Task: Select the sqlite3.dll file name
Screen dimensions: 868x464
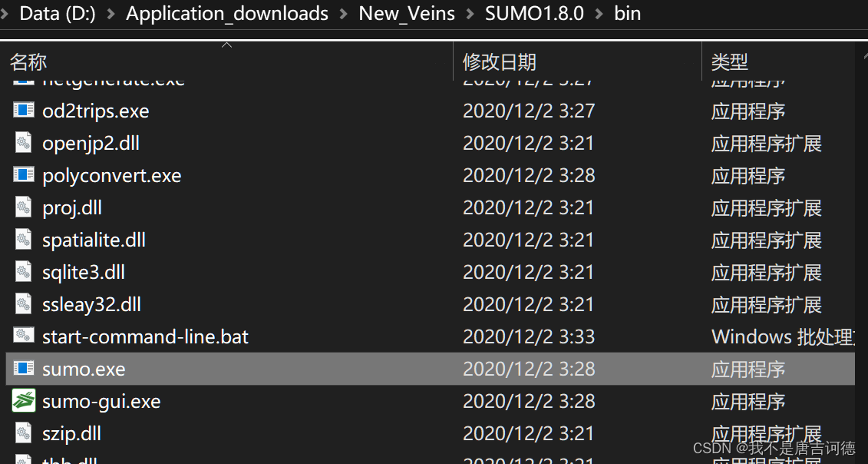Action: tap(83, 271)
